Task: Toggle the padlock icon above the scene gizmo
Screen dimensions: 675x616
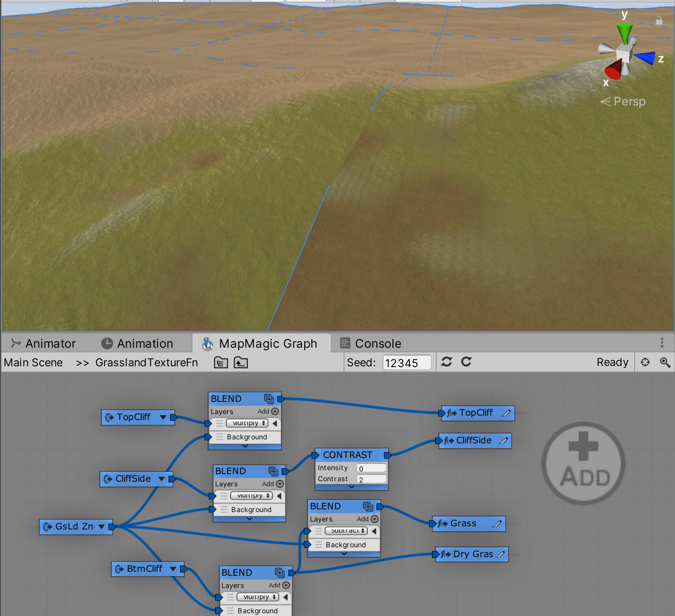Action: click(x=659, y=21)
